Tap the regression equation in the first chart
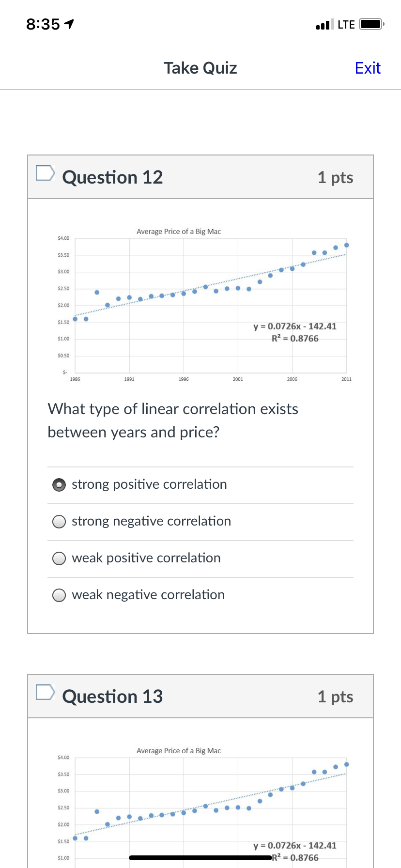The image size is (401, 868). point(294,326)
